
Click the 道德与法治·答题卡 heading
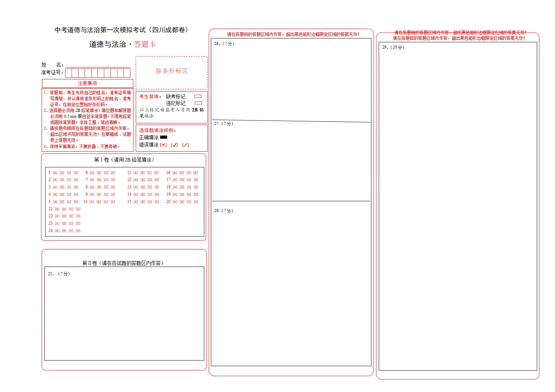(123, 44)
